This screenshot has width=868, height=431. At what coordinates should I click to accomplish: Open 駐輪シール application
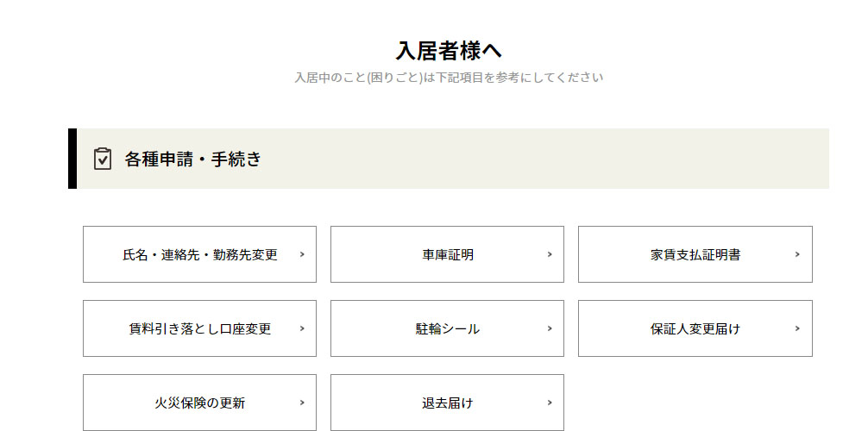[x=447, y=329]
